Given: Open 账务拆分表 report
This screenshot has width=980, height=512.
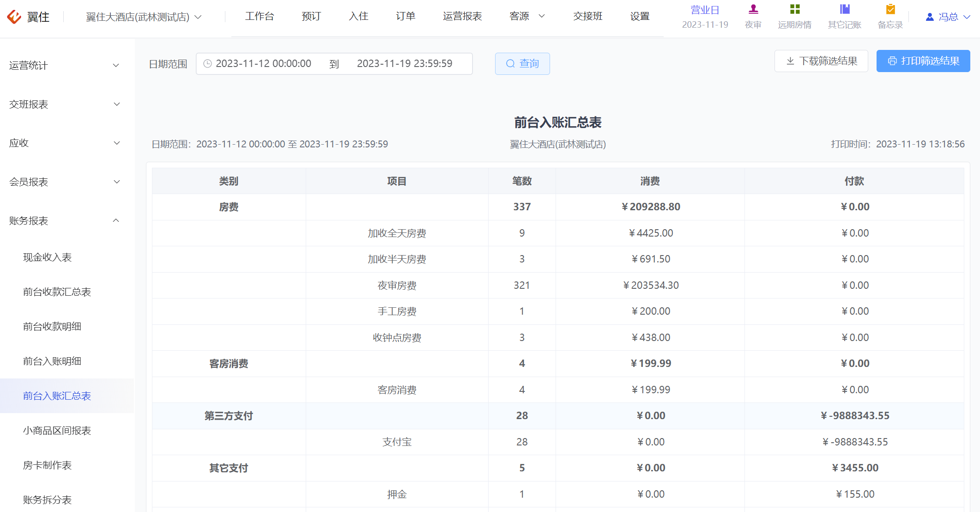Looking at the screenshot, I should 67,500.
